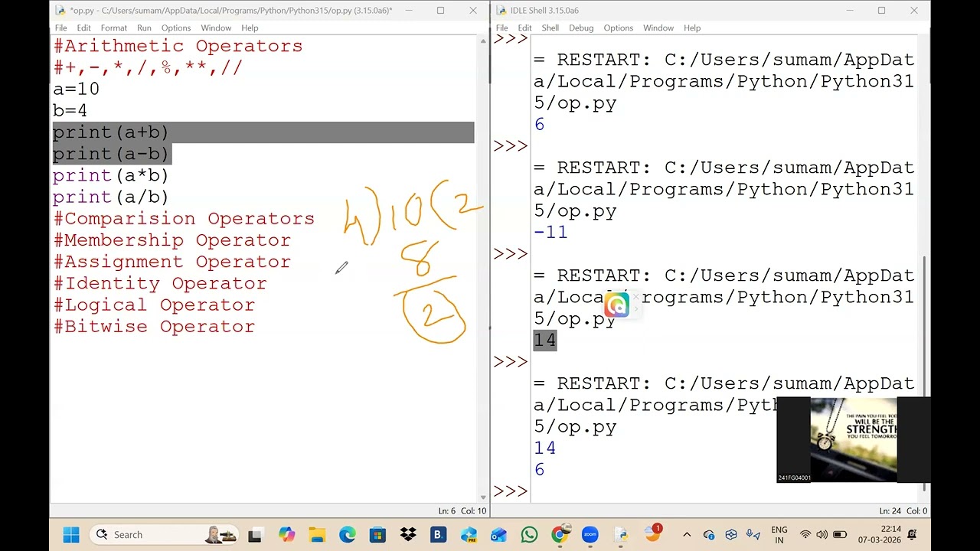Image resolution: width=980 pixels, height=551 pixels.
Task: Open Outlook from the taskbar
Action: pyautogui.click(x=498, y=534)
